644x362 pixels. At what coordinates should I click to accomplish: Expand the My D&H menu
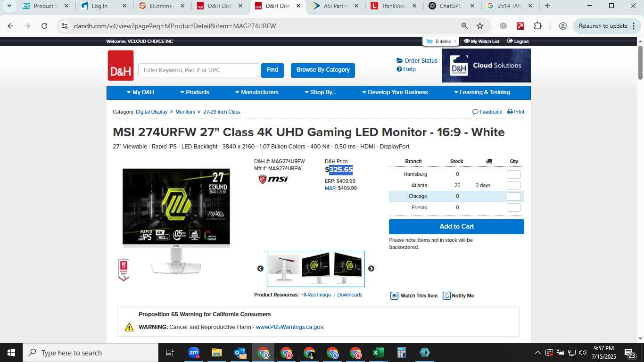tap(140, 92)
